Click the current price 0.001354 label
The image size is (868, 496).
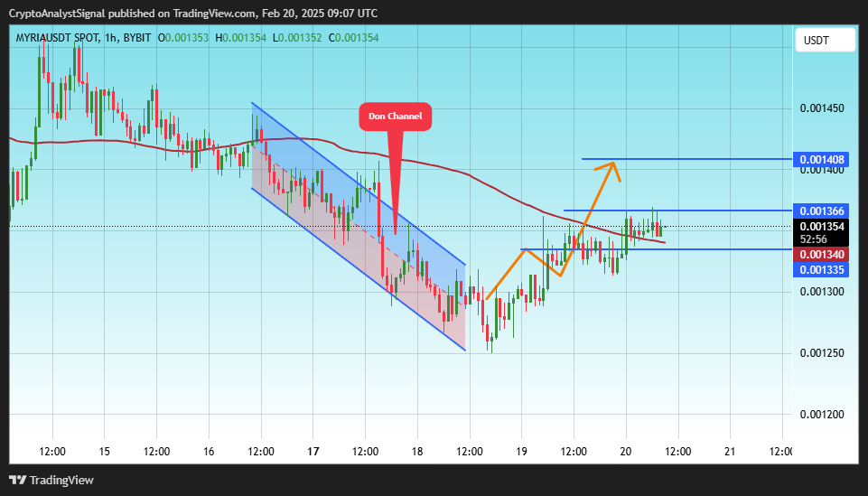coord(820,227)
